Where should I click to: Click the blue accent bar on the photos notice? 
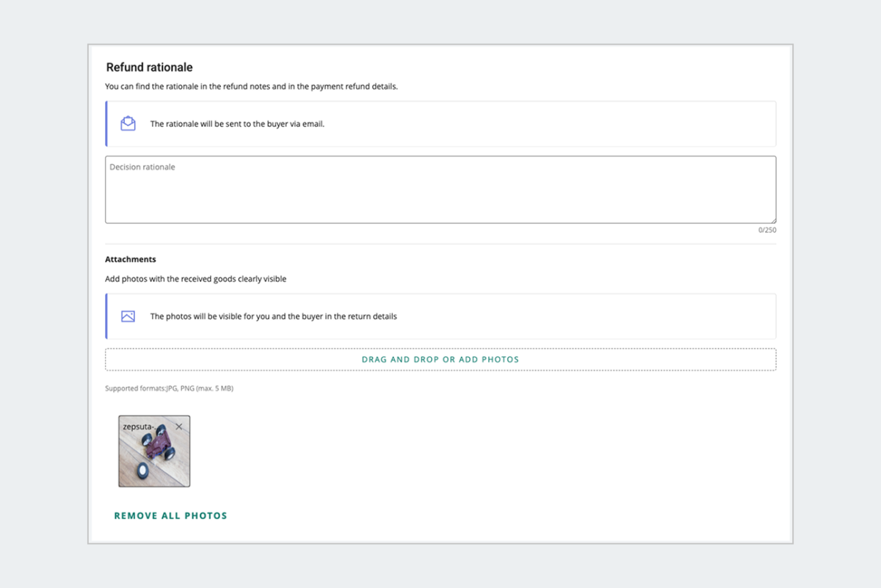106,316
